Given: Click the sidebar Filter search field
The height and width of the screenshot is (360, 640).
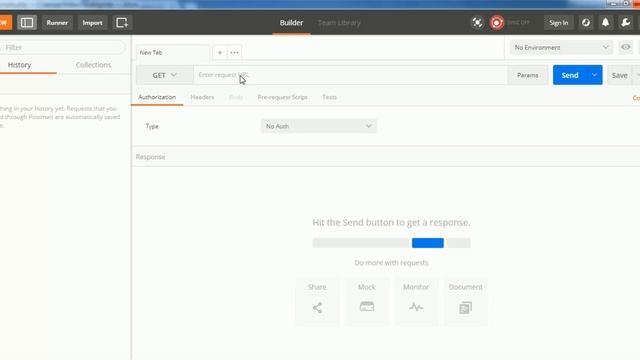Looking at the screenshot, I should tap(62, 47).
